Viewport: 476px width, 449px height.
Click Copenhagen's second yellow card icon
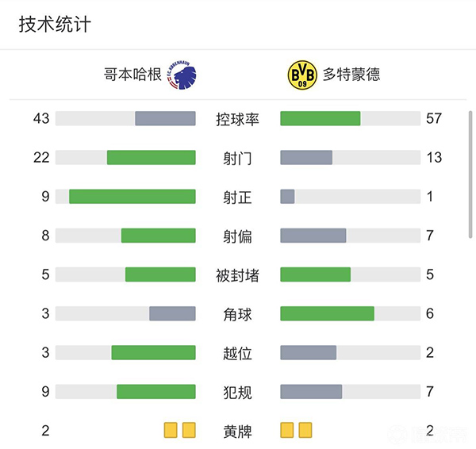click(189, 431)
